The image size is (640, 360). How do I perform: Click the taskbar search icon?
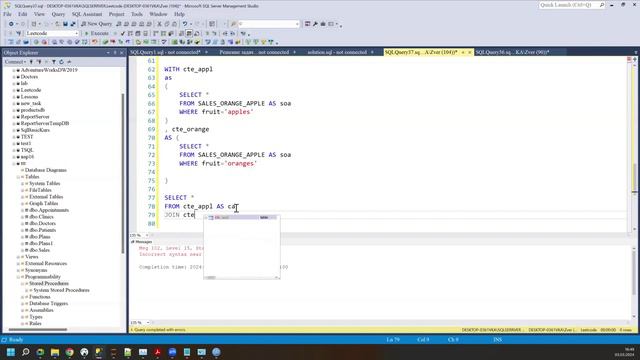(x=26, y=352)
